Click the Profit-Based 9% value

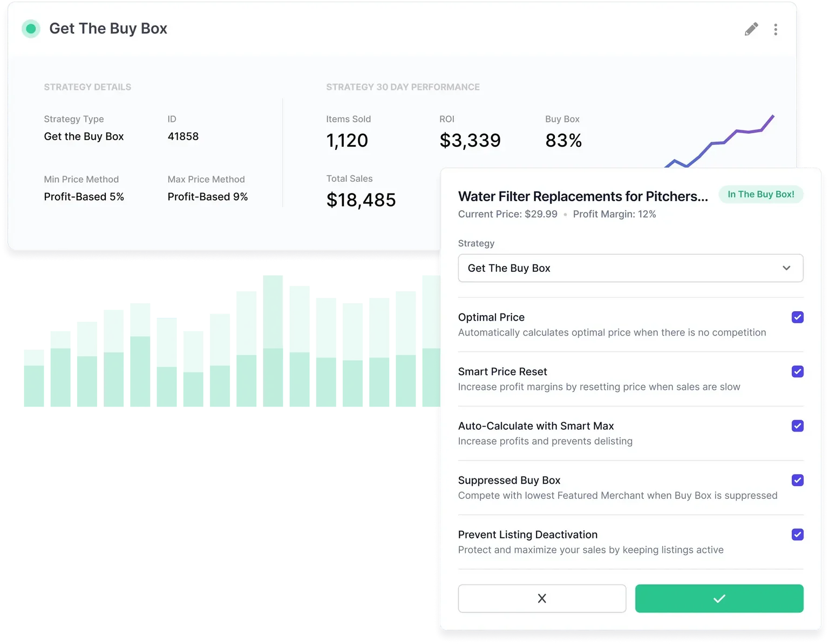point(207,197)
